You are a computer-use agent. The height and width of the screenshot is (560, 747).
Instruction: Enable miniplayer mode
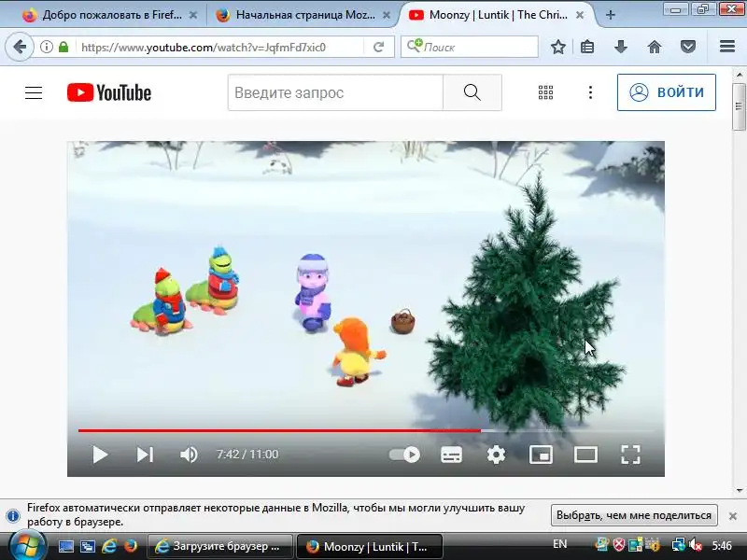[x=542, y=455]
